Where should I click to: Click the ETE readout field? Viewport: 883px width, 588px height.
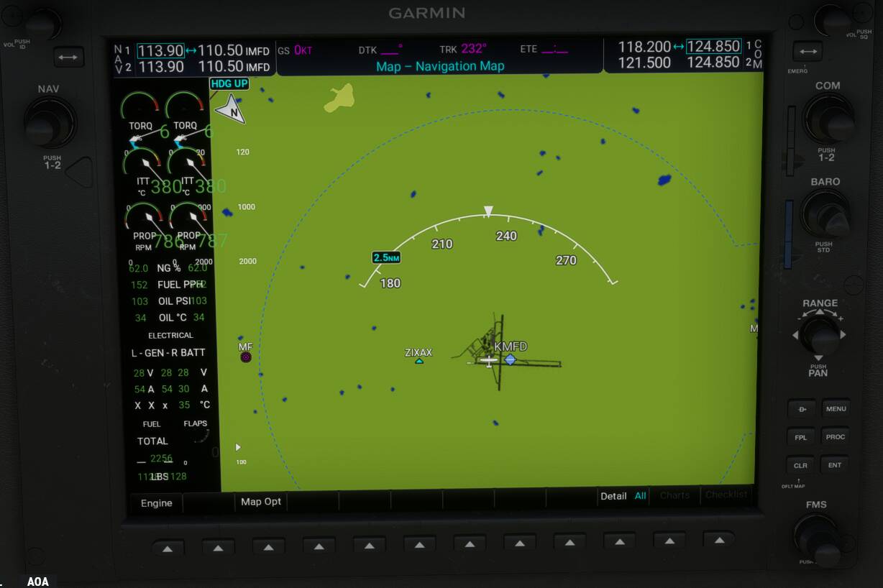coord(544,49)
